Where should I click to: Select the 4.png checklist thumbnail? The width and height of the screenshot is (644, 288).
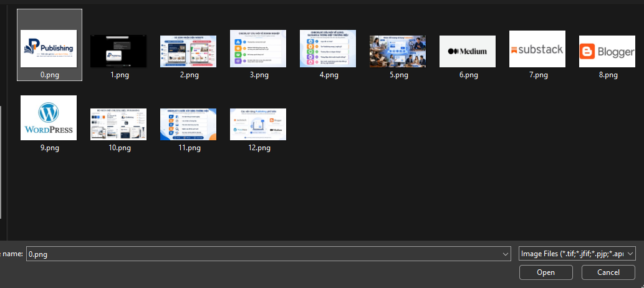[328, 49]
